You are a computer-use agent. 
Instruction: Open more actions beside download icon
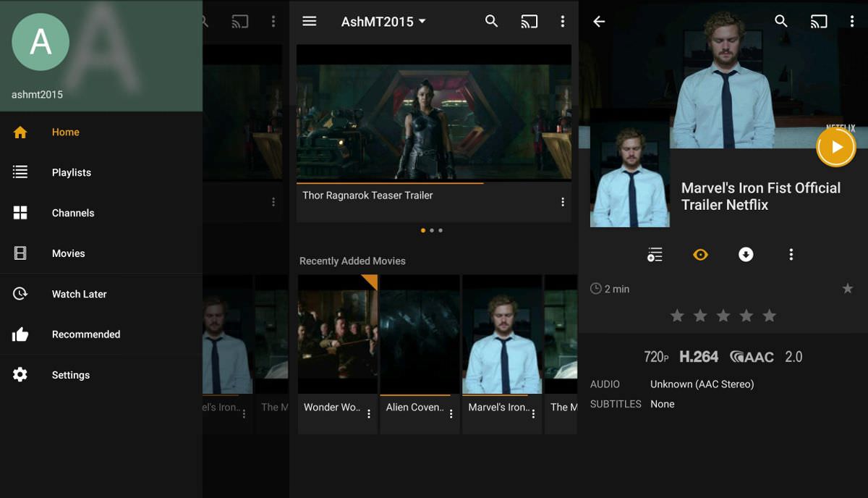(791, 255)
